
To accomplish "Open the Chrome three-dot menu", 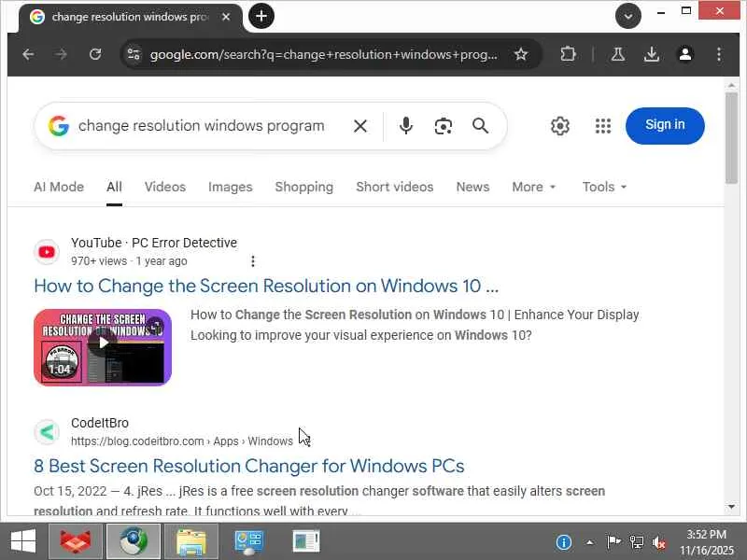I will [x=719, y=54].
